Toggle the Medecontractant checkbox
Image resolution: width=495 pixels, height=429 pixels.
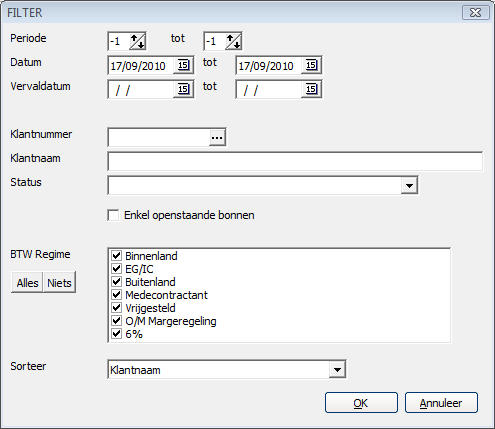coord(116,295)
